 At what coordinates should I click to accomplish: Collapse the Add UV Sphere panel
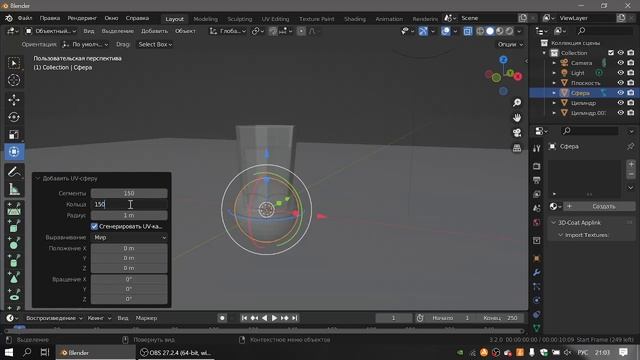(x=38, y=178)
